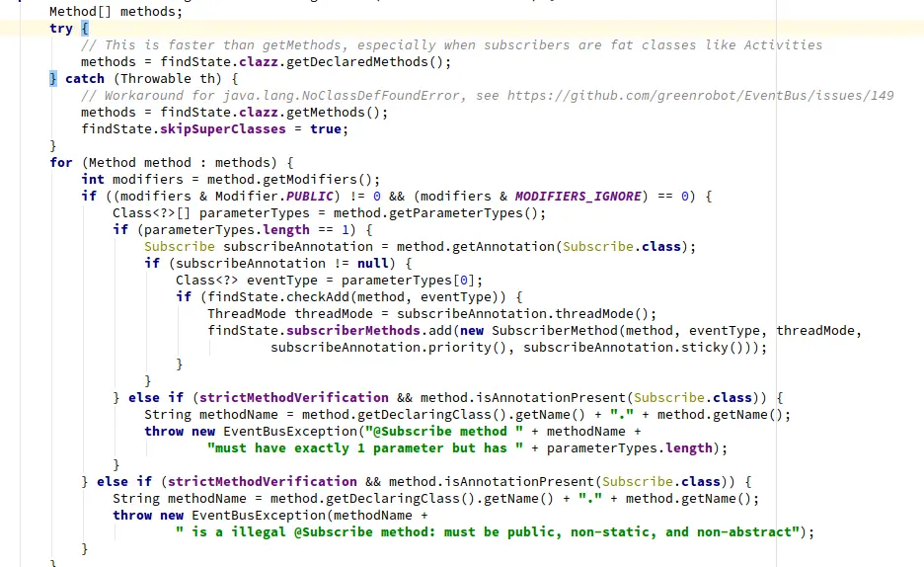Click the priority() call

pyautogui.click(x=467, y=348)
